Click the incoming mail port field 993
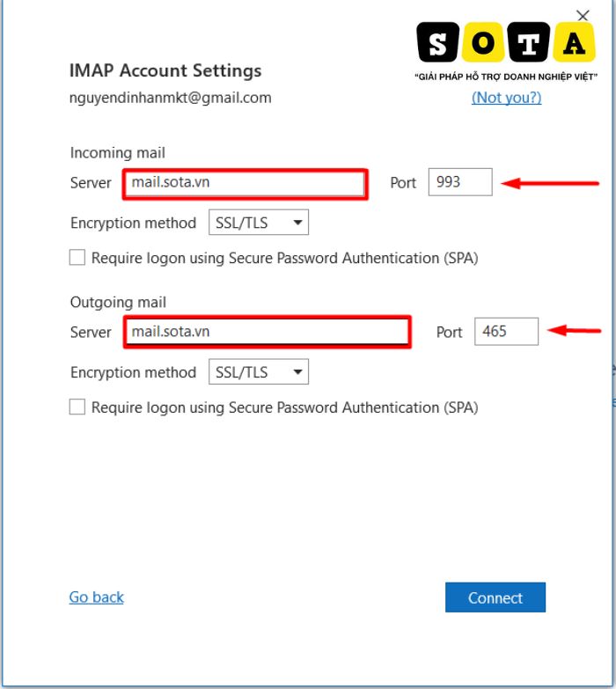Viewport: 616px width, 689px height. click(460, 182)
